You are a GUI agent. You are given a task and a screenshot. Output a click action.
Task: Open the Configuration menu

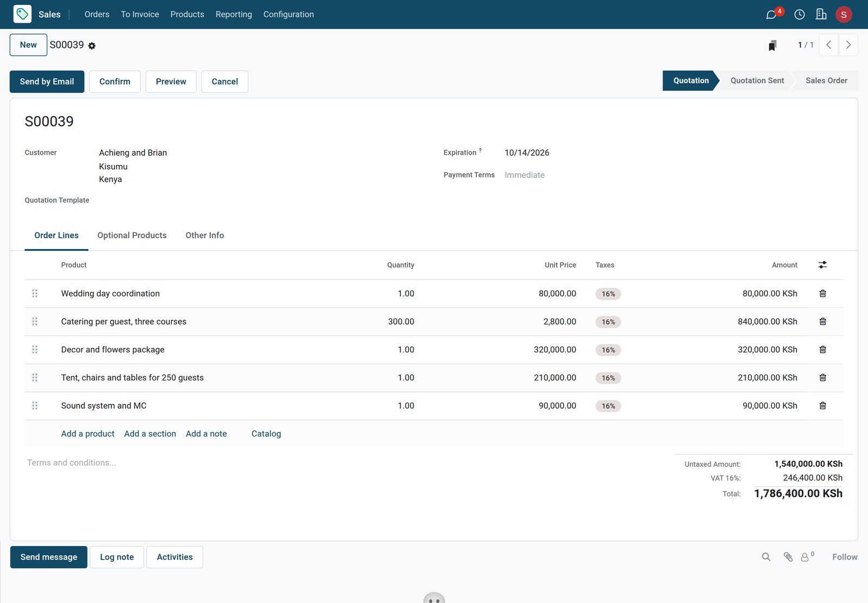(x=289, y=15)
